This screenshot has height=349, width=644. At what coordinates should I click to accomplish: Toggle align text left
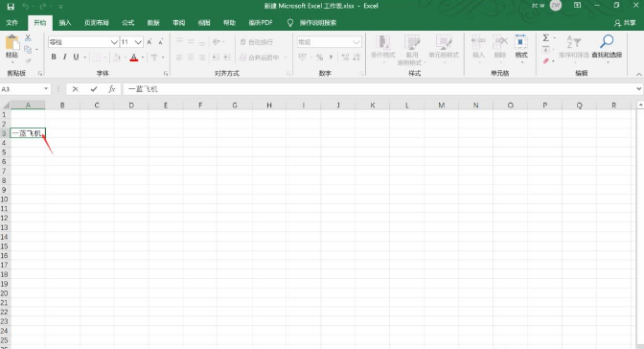coord(179,58)
